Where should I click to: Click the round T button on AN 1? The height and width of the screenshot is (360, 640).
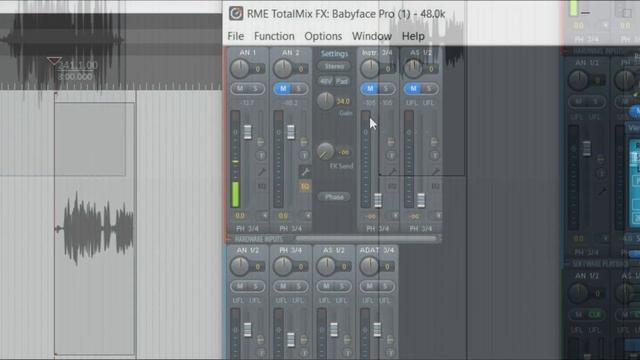(x=261, y=156)
